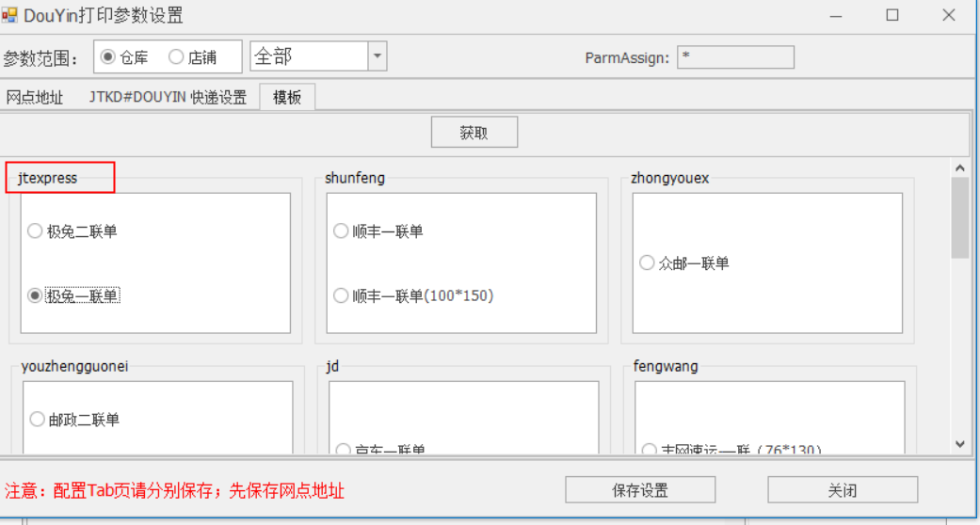Select the 店铺 radio option
980x525 pixels.
pyautogui.click(x=192, y=57)
